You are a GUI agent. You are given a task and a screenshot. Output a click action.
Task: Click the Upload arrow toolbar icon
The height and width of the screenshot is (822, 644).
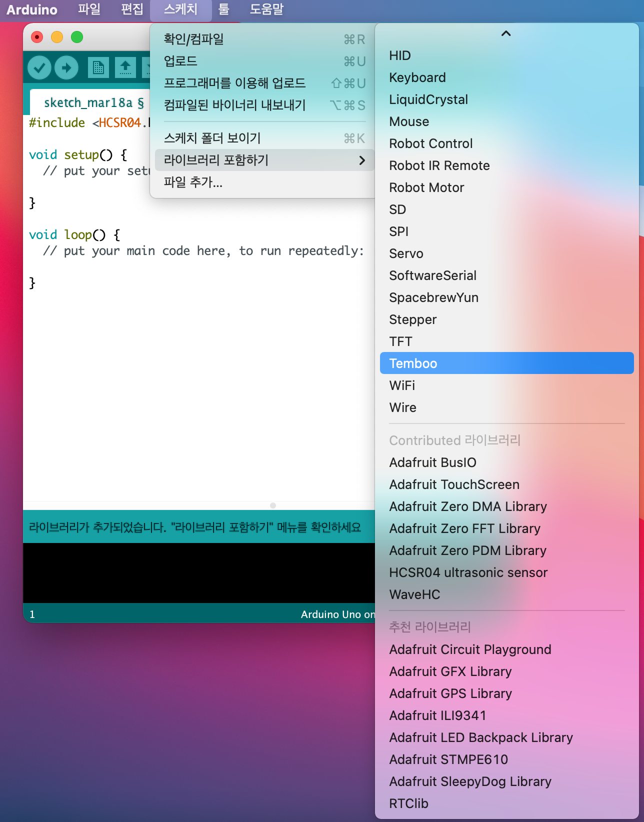coord(66,67)
